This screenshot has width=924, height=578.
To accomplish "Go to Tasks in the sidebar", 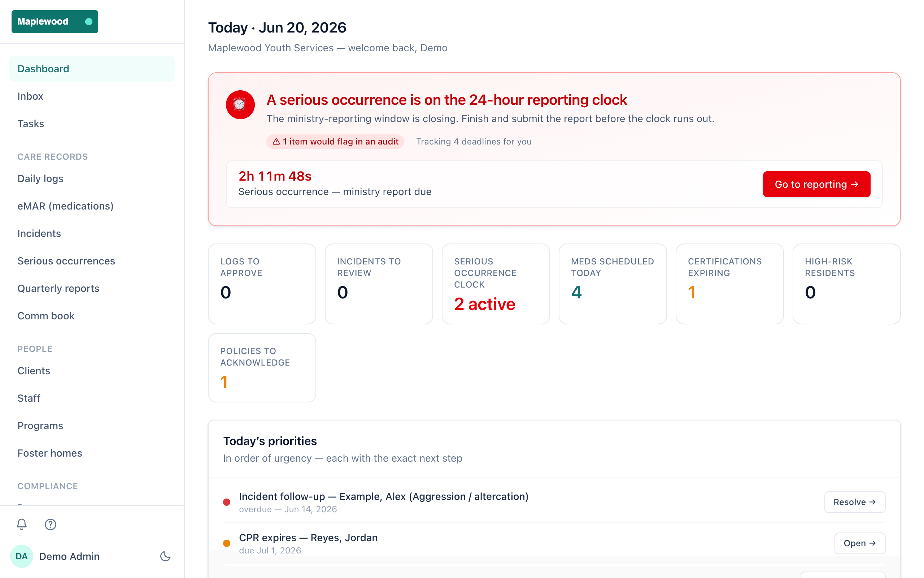I will coord(92,124).
